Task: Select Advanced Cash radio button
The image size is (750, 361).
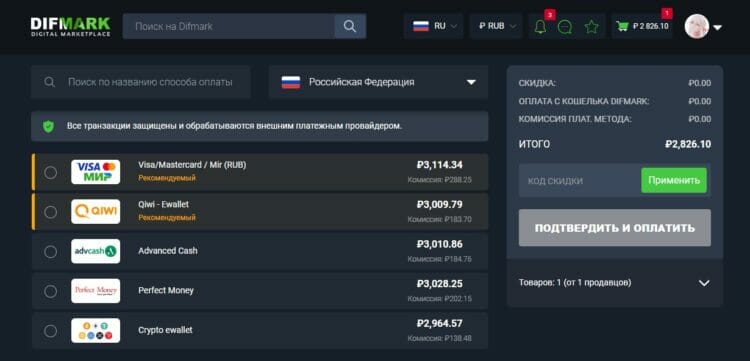Action: click(50, 252)
